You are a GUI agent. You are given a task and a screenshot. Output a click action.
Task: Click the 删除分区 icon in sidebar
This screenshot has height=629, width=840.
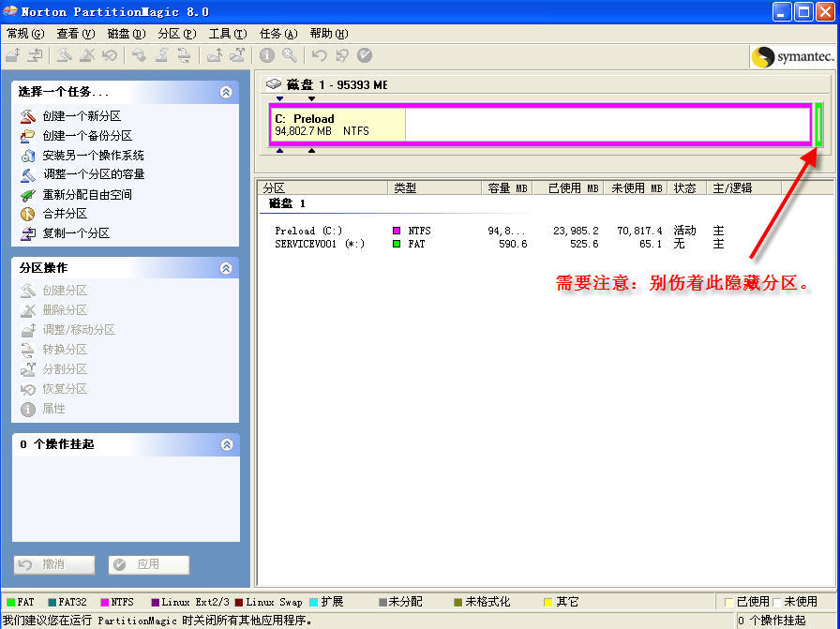click(28, 310)
